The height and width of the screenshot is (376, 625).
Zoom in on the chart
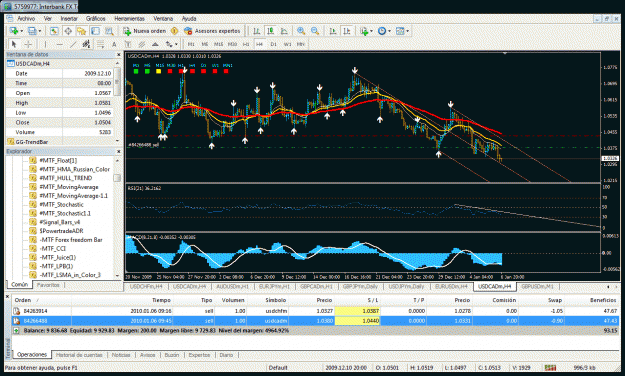pyautogui.click(x=301, y=31)
